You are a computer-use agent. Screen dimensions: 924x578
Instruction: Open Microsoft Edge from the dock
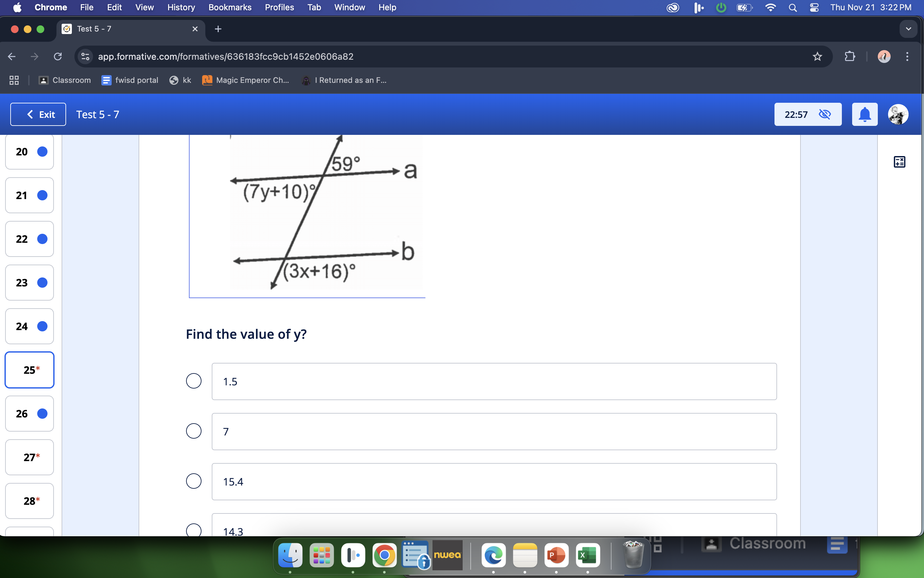coord(494,555)
